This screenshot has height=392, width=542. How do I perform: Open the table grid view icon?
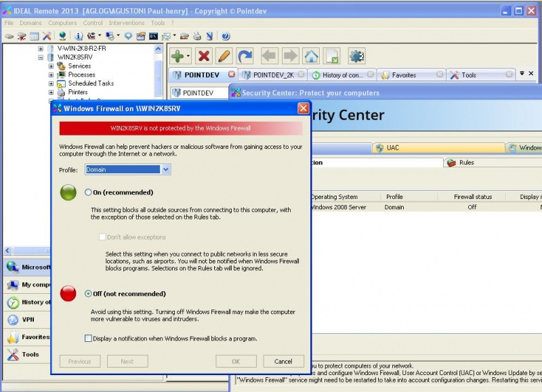(x=34, y=37)
